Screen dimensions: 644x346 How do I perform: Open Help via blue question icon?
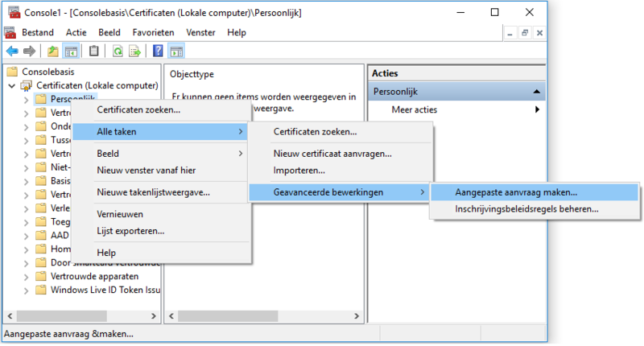158,51
